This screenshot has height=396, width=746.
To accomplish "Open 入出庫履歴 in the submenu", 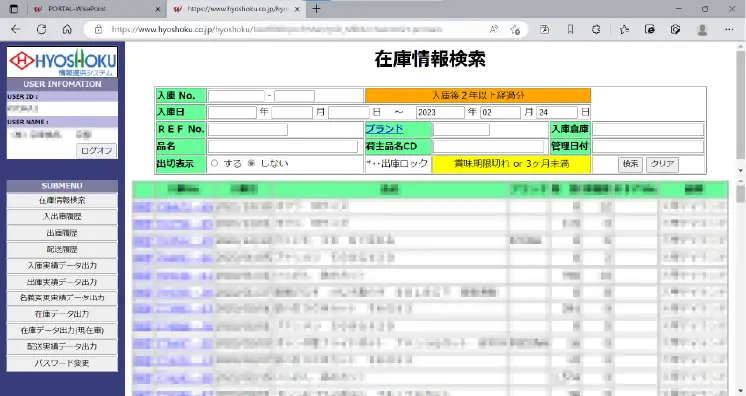I will click(x=62, y=217).
